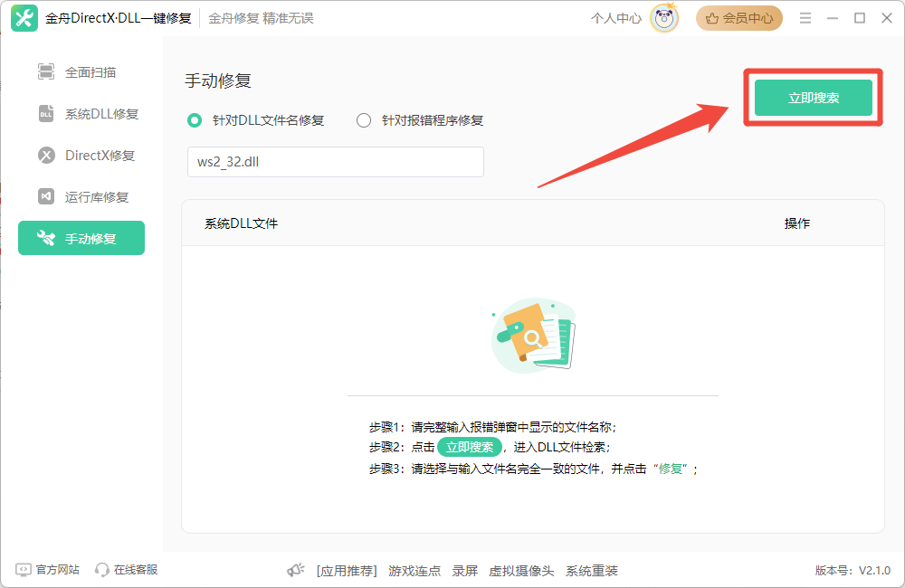Click the 操作 column header
The height and width of the screenshot is (588, 905).
coord(797,223)
